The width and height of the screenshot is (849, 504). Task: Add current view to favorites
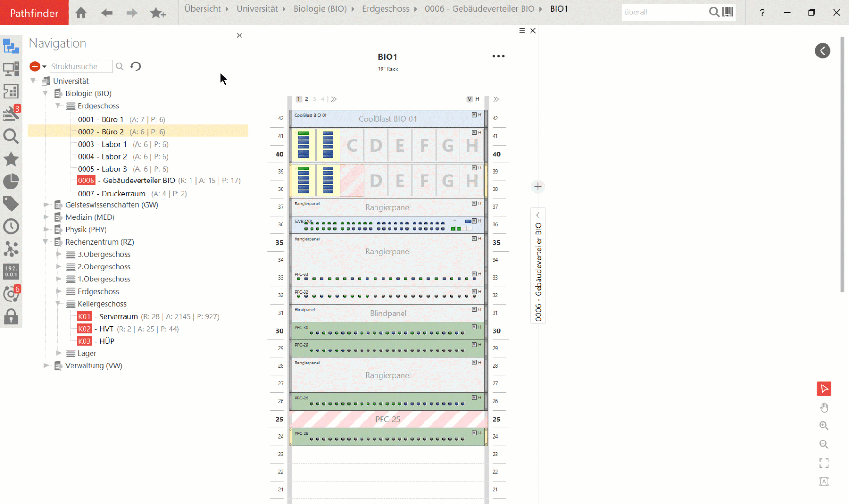click(158, 13)
